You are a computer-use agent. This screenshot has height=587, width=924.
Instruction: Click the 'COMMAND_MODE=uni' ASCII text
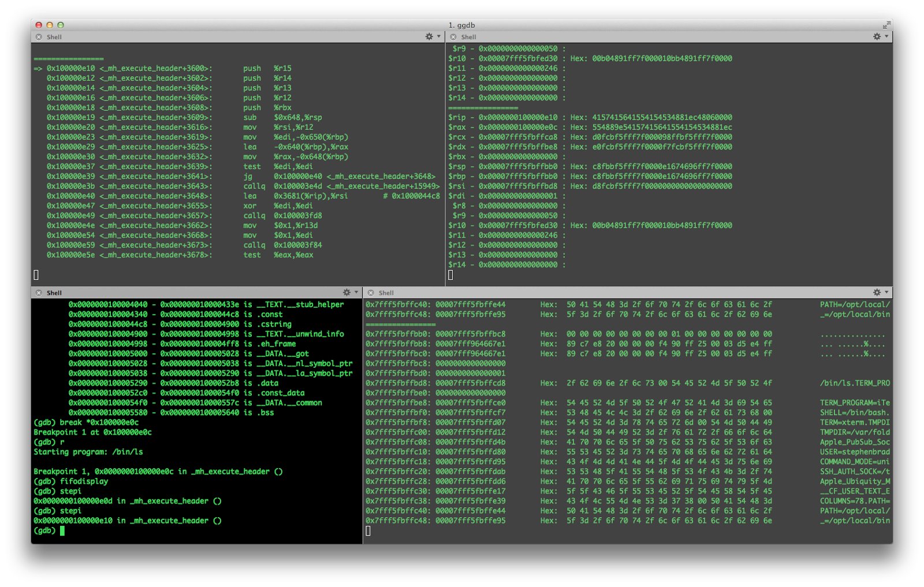855,462
